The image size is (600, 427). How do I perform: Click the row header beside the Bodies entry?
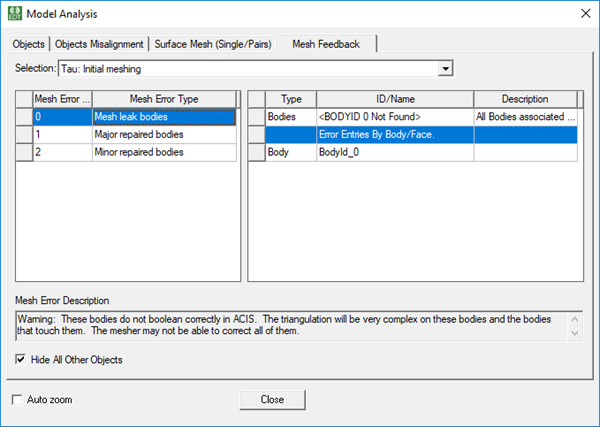tap(257, 117)
